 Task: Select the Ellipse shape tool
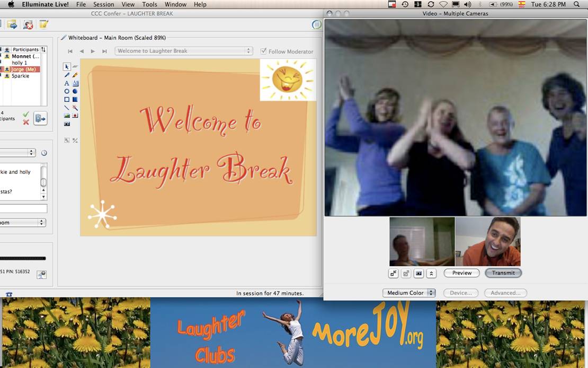(x=66, y=91)
